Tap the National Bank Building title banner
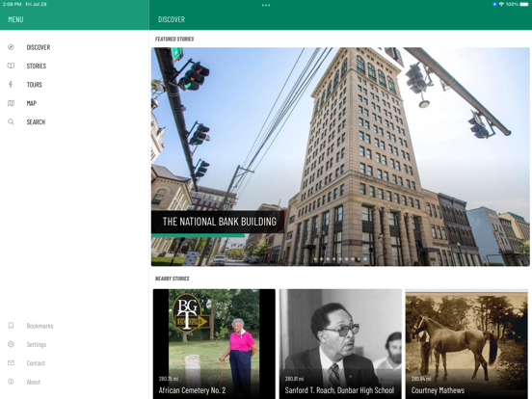Image resolution: width=532 pixels, height=399 pixels. click(219, 222)
